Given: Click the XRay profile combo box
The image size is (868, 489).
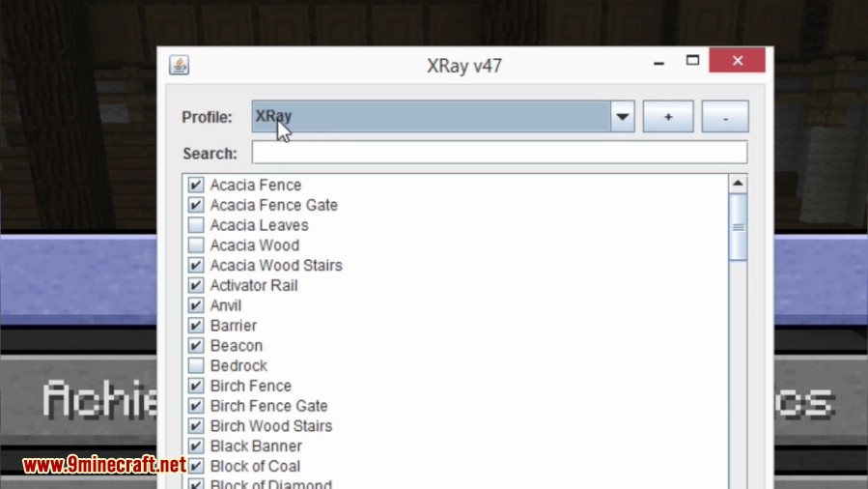Looking at the screenshot, I should tap(431, 117).
